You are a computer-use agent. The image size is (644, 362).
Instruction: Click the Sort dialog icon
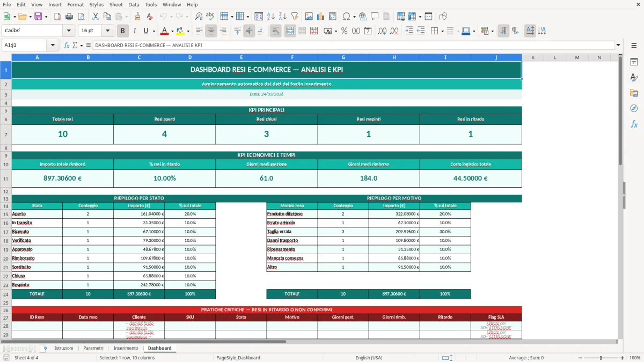pos(259,17)
